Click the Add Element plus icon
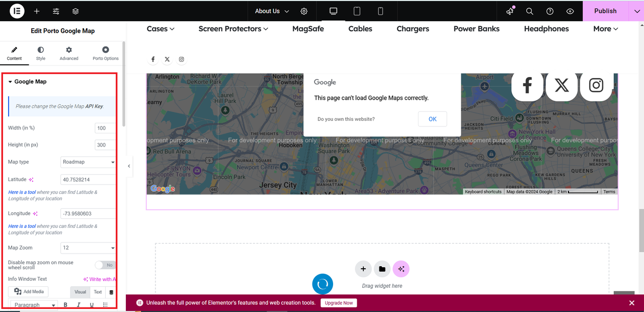The image size is (644, 312). [x=37, y=11]
